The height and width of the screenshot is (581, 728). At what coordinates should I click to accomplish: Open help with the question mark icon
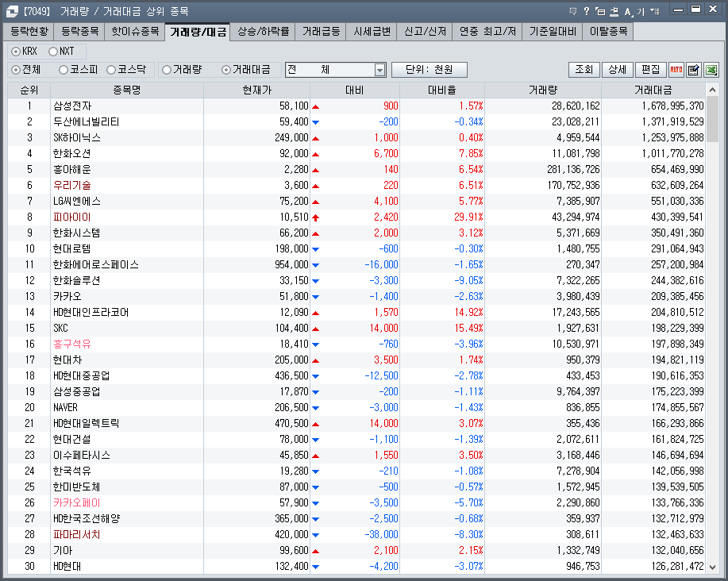coord(587,11)
